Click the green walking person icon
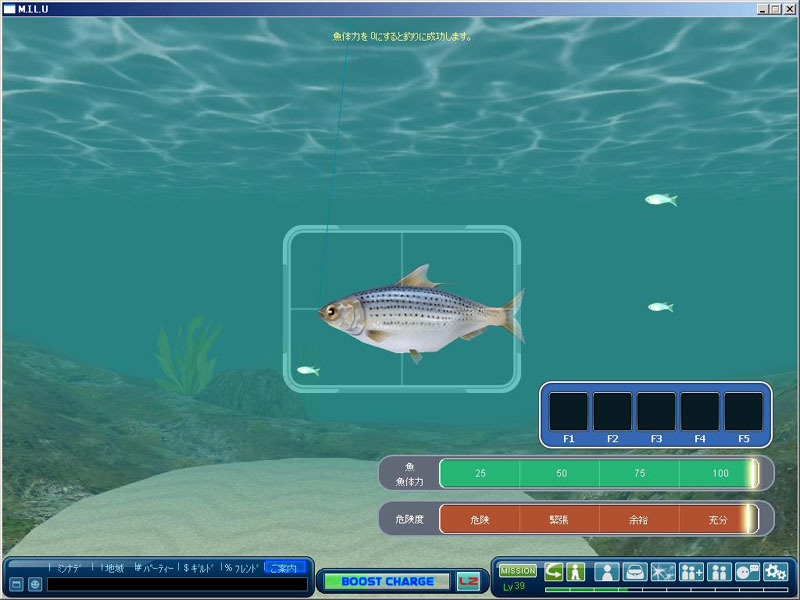This screenshot has width=800, height=600. (575, 572)
